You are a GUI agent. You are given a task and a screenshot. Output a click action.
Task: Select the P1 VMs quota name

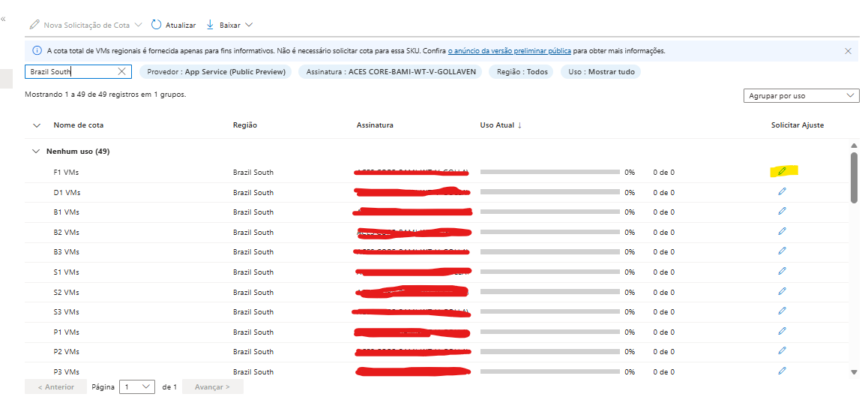click(67, 332)
